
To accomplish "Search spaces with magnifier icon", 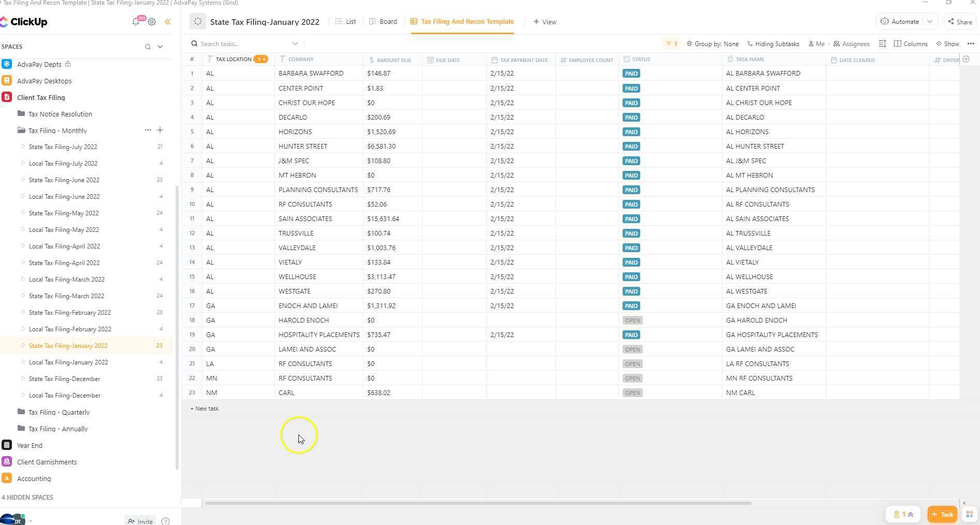I will 148,47.
